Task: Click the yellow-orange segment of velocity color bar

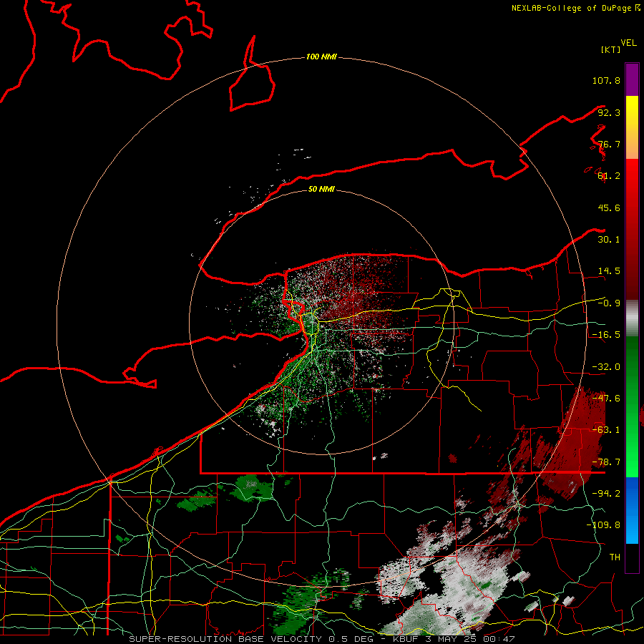Action: tap(632, 127)
